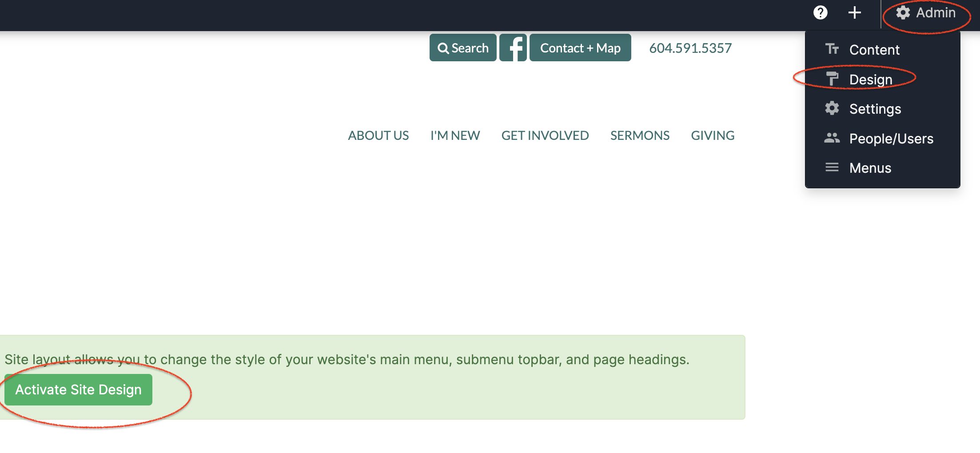Select Content from Admin menu
Screen dimensions: 980x453
point(882,49)
